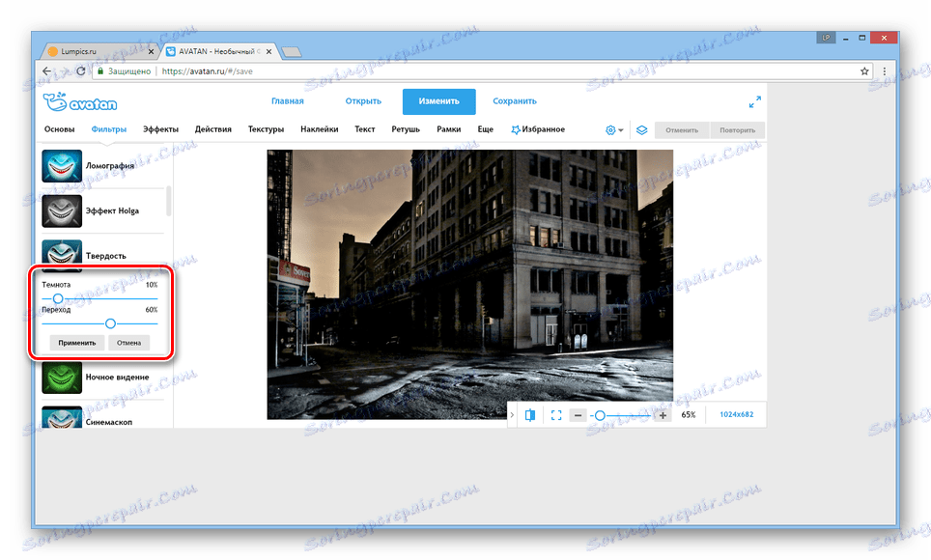Switch to the Эффекты tab
Screen dimensions: 931x560
click(x=160, y=128)
